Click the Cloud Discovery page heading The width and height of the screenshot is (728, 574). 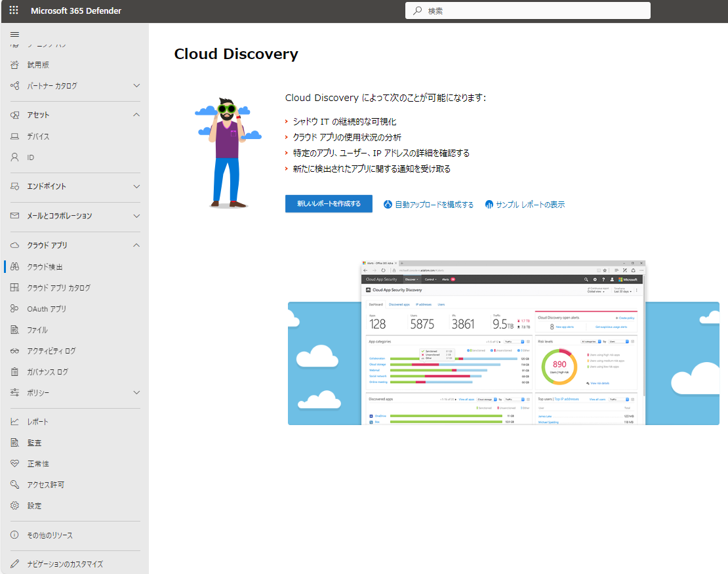[x=236, y=54]
